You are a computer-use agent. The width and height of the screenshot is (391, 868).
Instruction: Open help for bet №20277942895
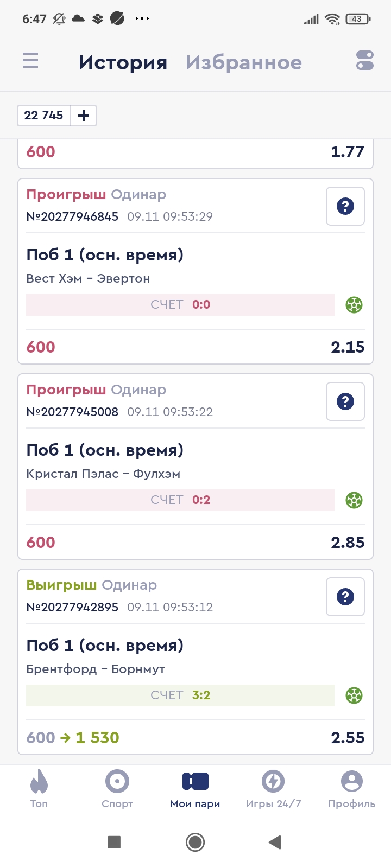click(x=345, y=597)
